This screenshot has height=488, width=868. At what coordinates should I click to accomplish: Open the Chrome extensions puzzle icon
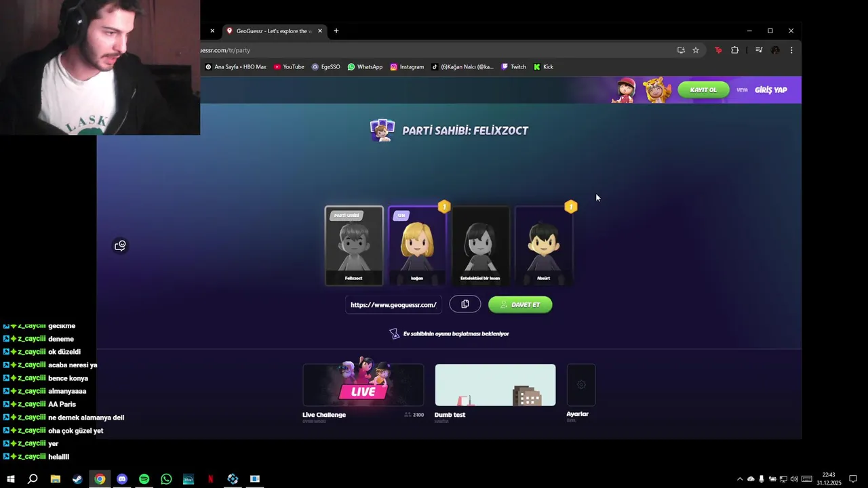tap(734, 50)
